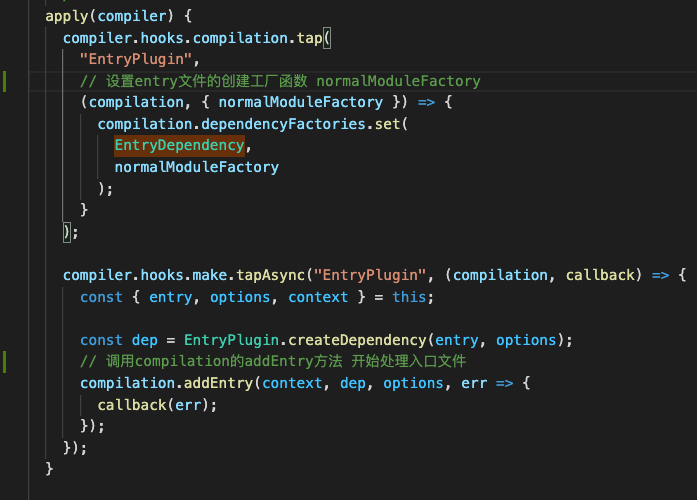
Task: Click the addEntry method call
Action: pos(218,383)
